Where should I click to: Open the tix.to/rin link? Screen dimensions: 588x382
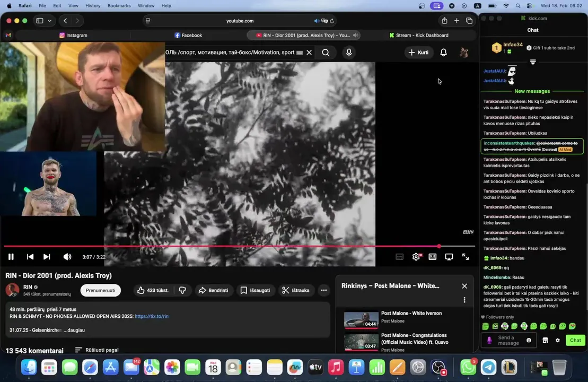(152, 316)
